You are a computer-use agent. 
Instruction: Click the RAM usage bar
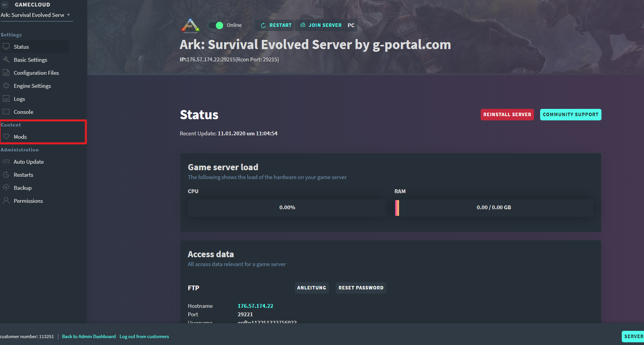pyautogui.click(x=494, y=207)
